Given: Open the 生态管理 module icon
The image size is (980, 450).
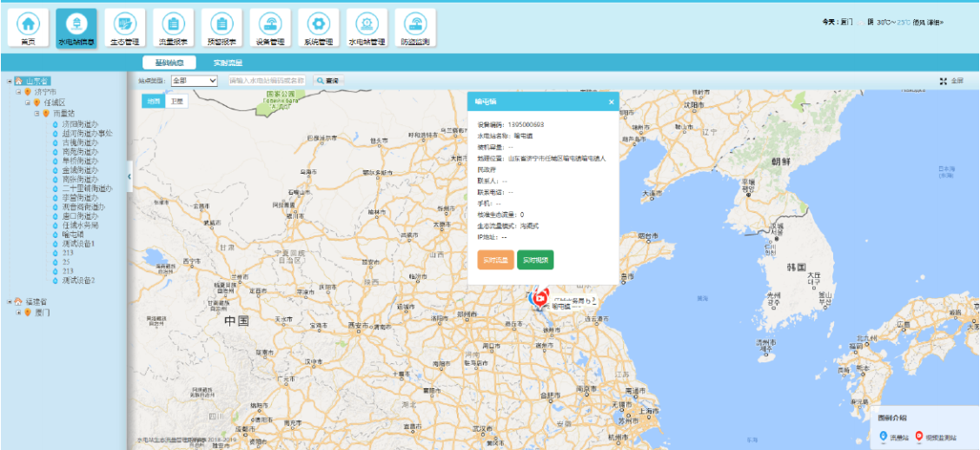Looking at the screenshot, I should click(124, 28).
